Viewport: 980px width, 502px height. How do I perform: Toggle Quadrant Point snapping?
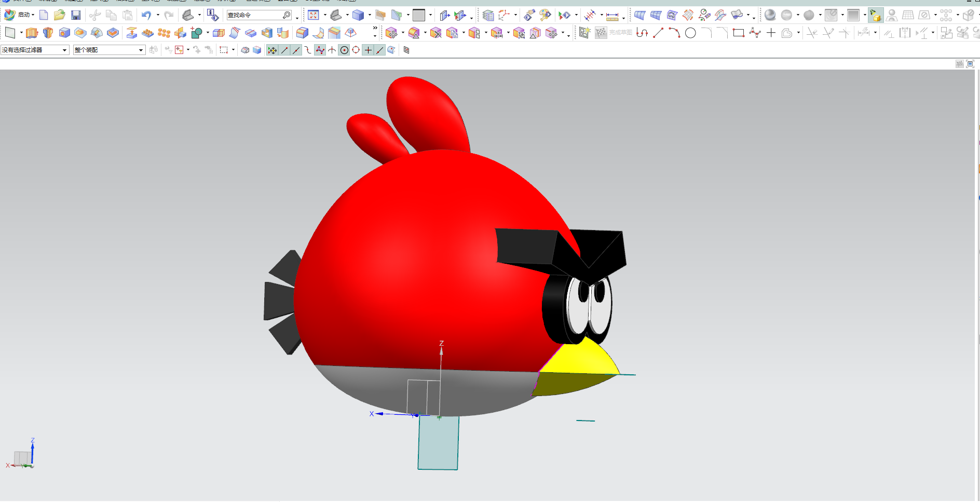(x=356, y=50)
